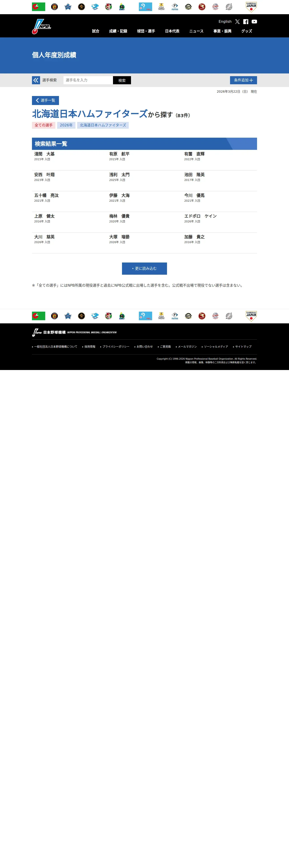Open the footer Hanshin Tigers logo
Viewport: 289px width, 868px height.
tap(54, 316)
